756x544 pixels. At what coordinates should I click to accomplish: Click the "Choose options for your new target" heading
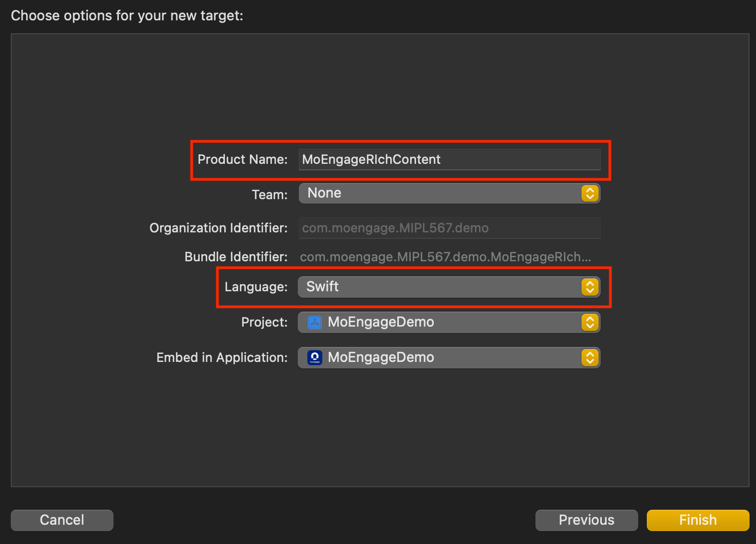127,16
